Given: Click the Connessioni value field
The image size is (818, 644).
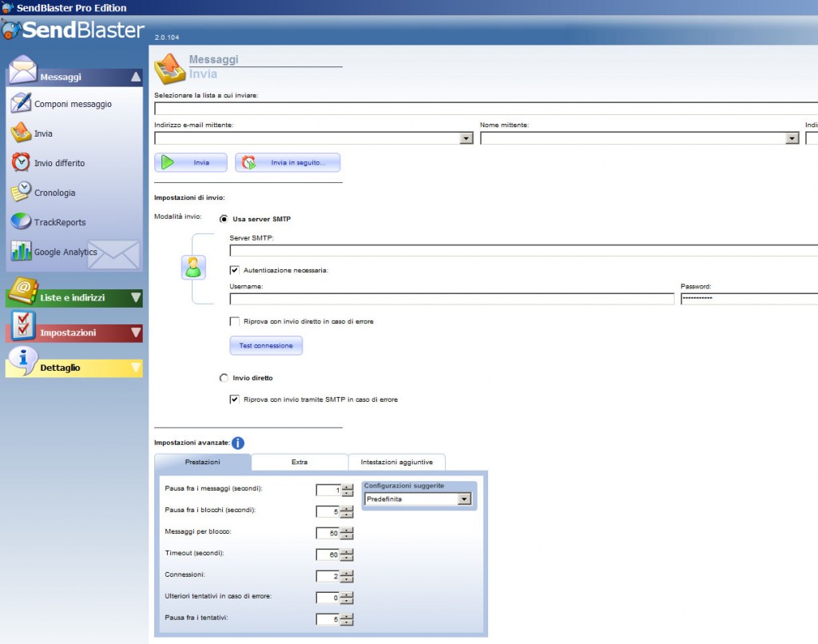Looking at the screenshot, I should coord(328,576).
